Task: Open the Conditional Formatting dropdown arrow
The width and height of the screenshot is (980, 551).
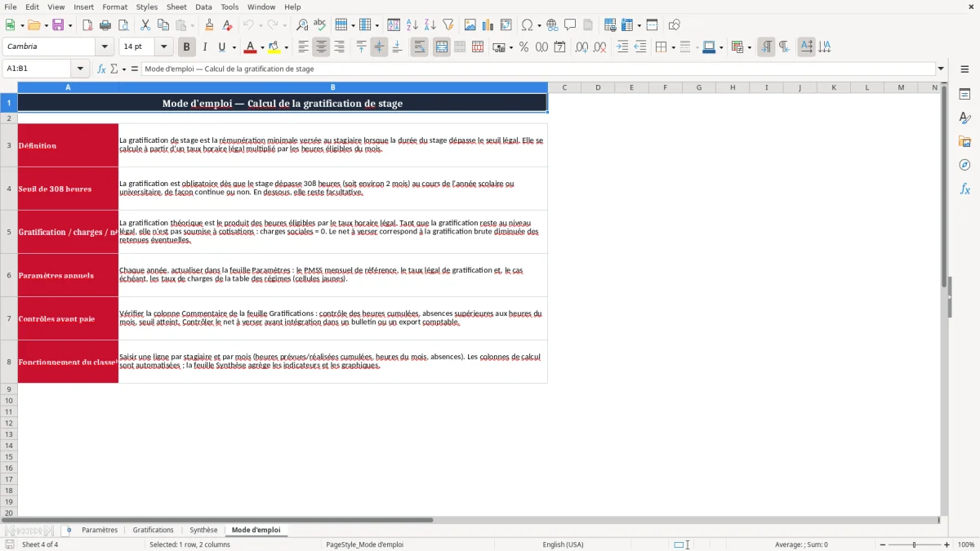Action: coord(748,47)
